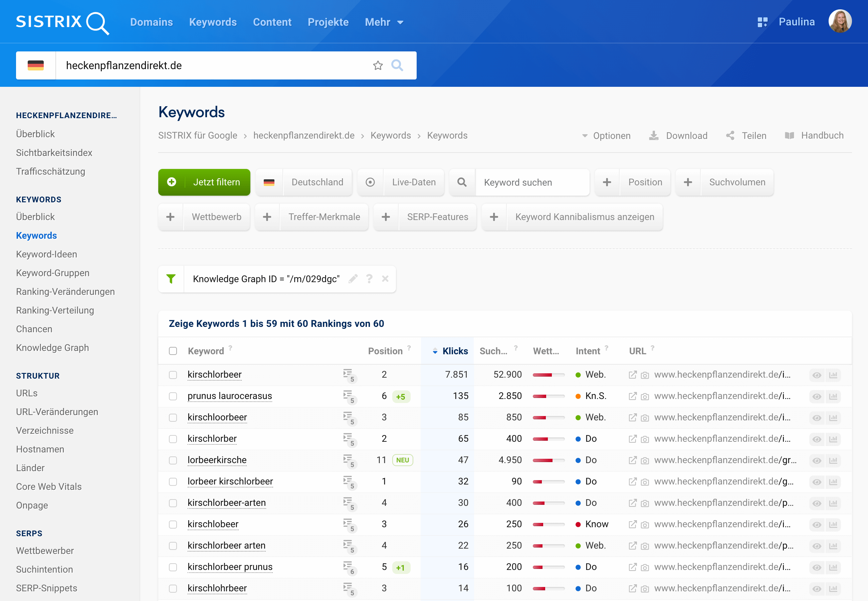Click the magnifier search icon in the domain bar
The height and width of the screenshot is (601, 868).
click(x=397, y=65)
